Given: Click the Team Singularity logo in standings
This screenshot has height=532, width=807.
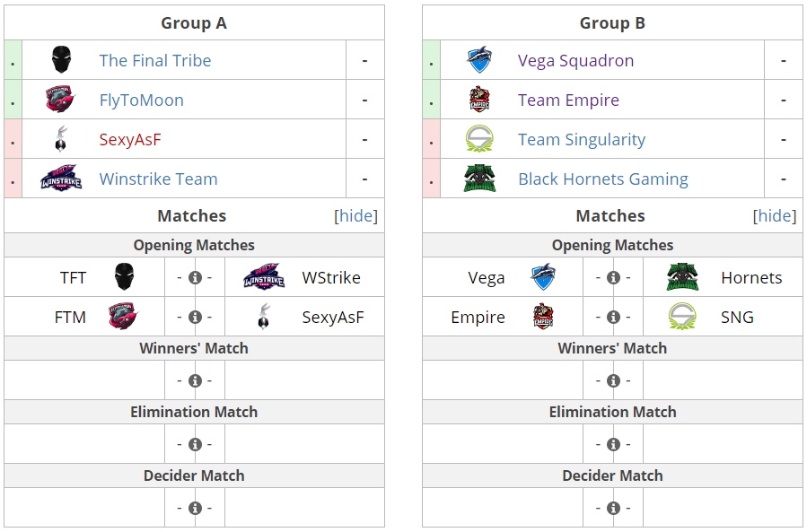Looking at the screenshot, I should [x=479, y=139].
